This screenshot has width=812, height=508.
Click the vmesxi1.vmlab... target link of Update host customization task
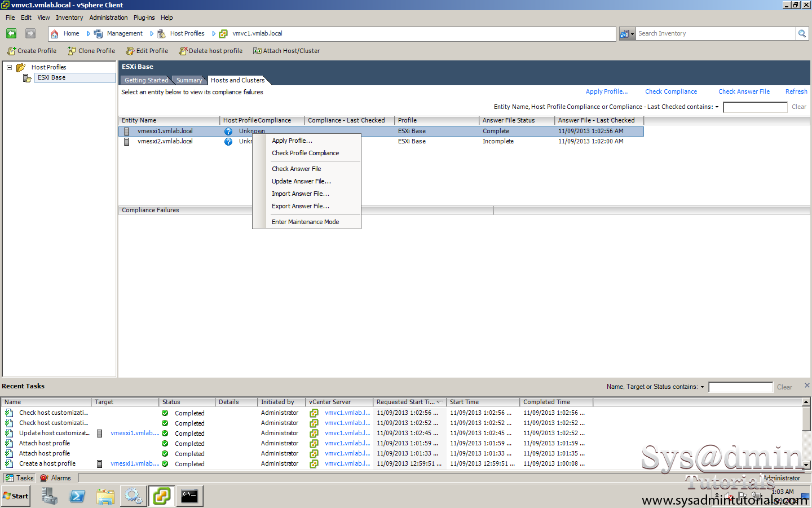(x=135, y=433)
